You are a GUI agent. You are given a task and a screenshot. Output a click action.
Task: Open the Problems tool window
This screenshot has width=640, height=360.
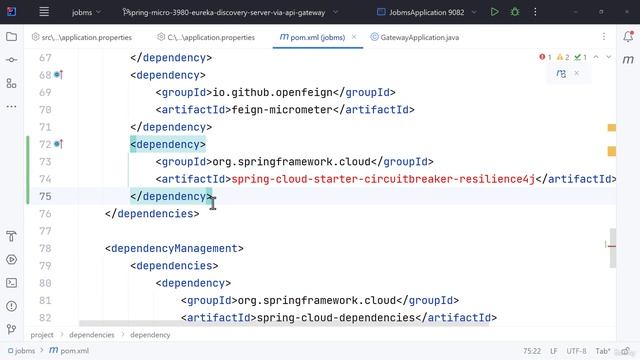[11, 306]
